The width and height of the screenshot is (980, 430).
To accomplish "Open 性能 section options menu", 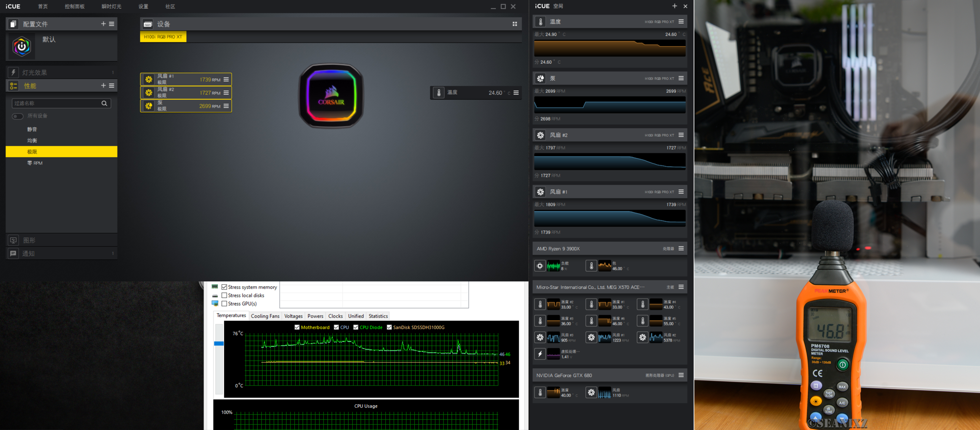I will [x=111, y=86].
